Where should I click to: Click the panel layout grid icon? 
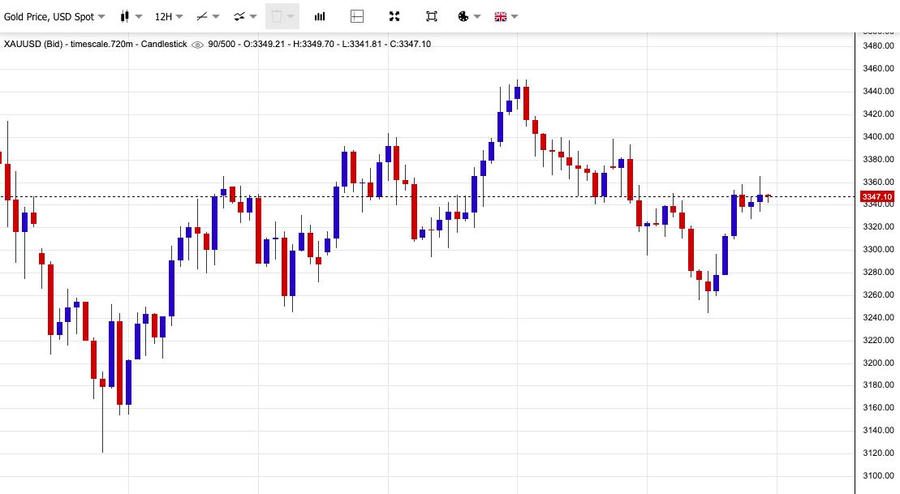357,17
